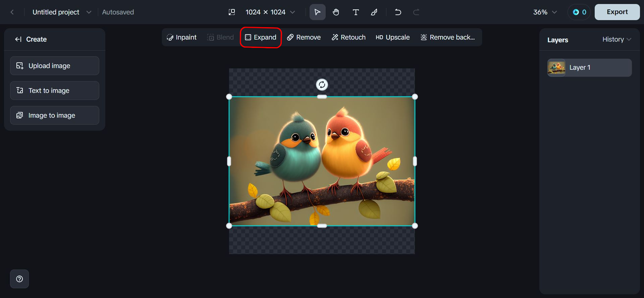Select the Hand pan tool

click(336, 12)
